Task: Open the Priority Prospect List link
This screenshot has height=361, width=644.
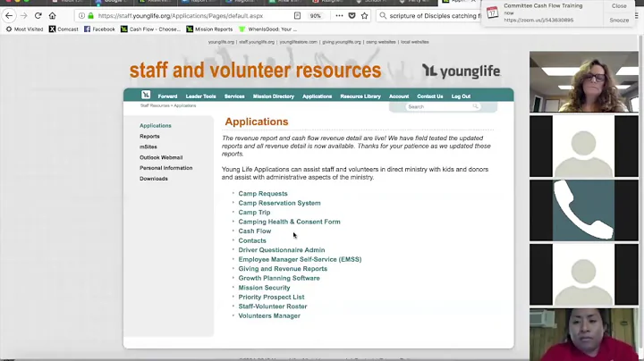Action: (x=271, y=297)
